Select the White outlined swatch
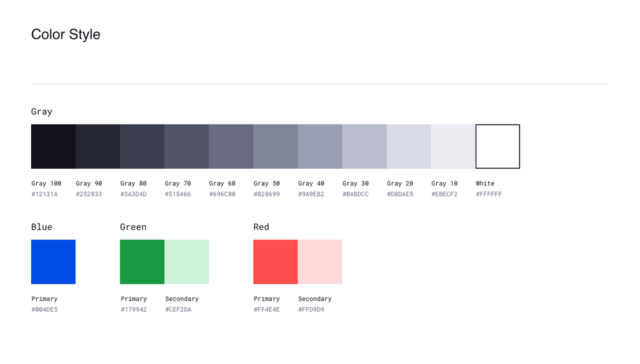The image size is (640, 364). [498, 146]
